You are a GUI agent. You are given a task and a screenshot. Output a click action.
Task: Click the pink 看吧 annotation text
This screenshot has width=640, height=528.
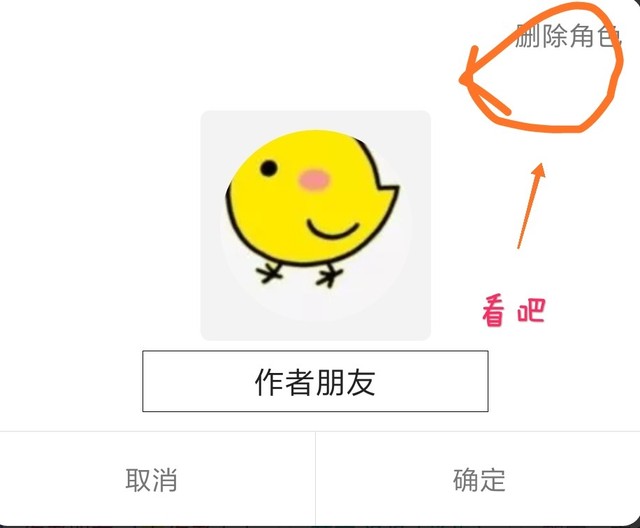pyautogui.click(x=513, y=312)
